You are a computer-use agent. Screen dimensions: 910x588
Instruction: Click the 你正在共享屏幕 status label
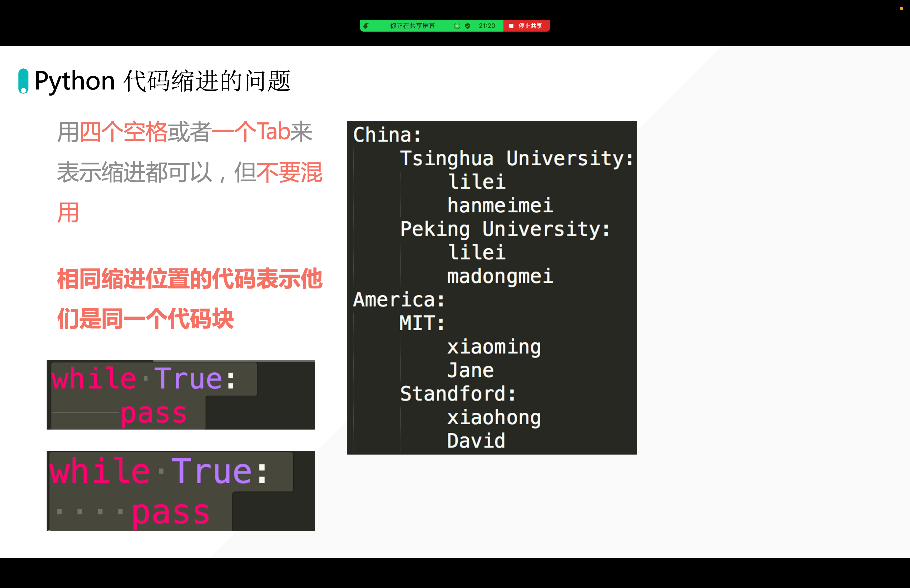[412, 26]
